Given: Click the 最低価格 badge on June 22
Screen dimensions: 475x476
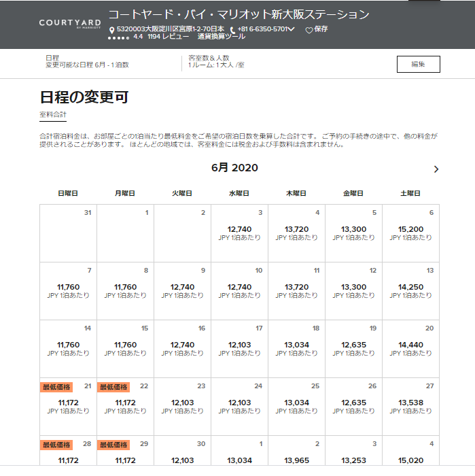Looking at the screenshot, I should (113, 387).
